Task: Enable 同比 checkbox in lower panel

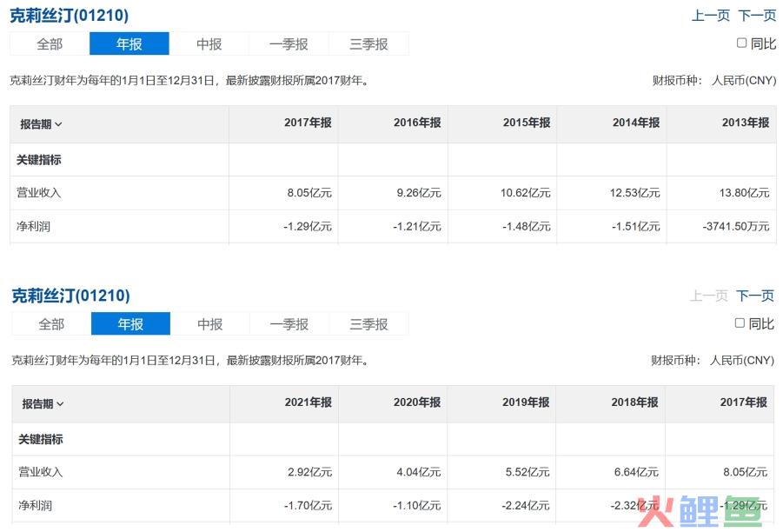Action: [x=740, y=323]
